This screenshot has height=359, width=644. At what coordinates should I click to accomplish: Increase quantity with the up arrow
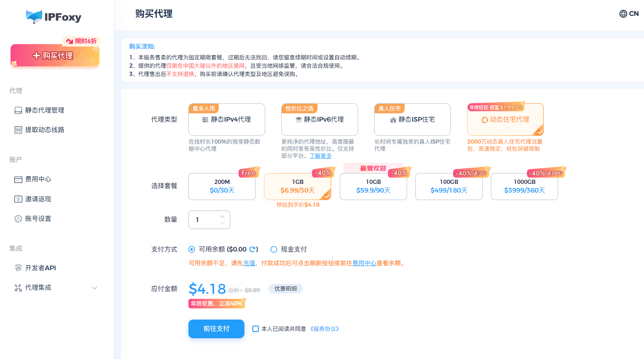pos(222,216)
